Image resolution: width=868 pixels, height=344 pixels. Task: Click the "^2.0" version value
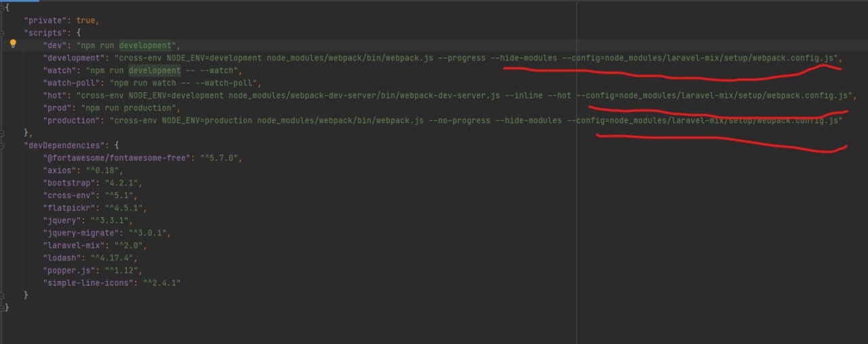(x=129, y=245)
